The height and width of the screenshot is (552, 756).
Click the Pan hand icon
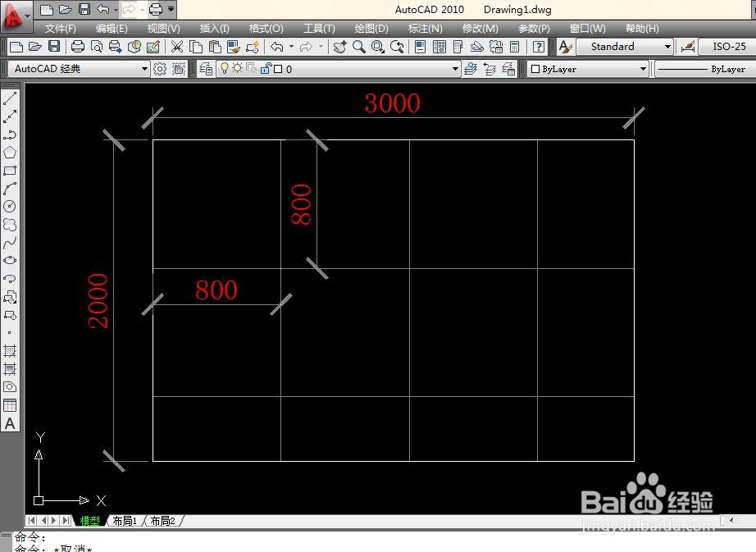click(340, 47)
